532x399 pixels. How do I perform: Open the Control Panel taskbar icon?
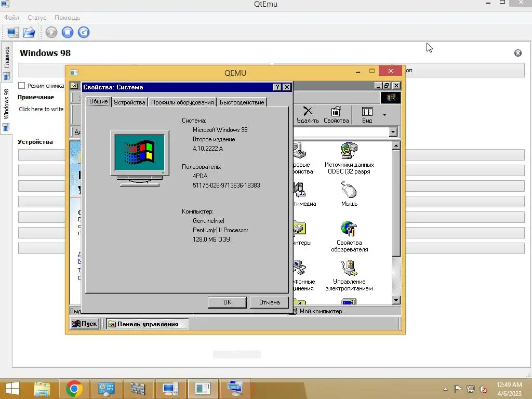(106, 389)
